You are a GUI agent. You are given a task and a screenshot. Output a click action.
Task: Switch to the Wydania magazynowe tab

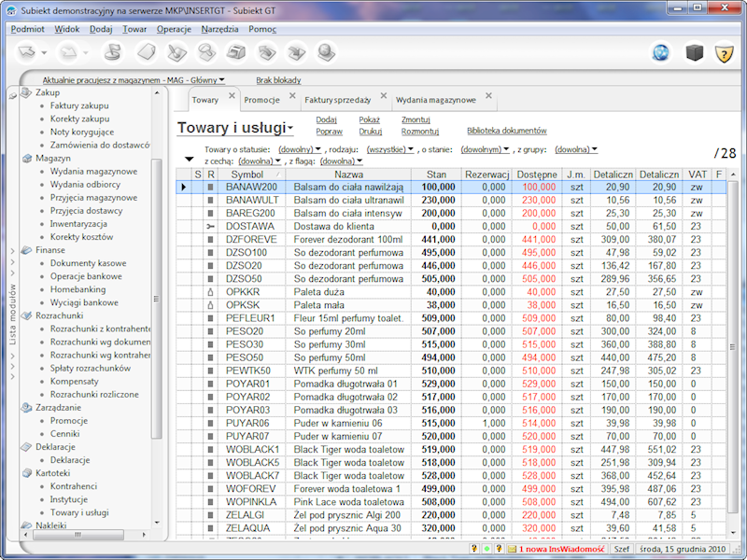coord(436,100)
